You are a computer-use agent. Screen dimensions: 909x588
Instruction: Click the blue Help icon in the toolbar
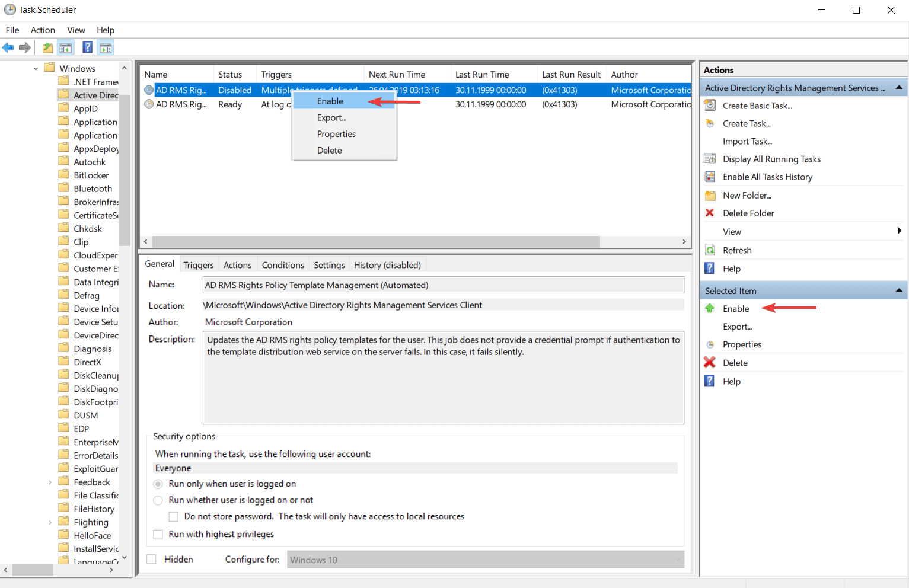[87, 47]
